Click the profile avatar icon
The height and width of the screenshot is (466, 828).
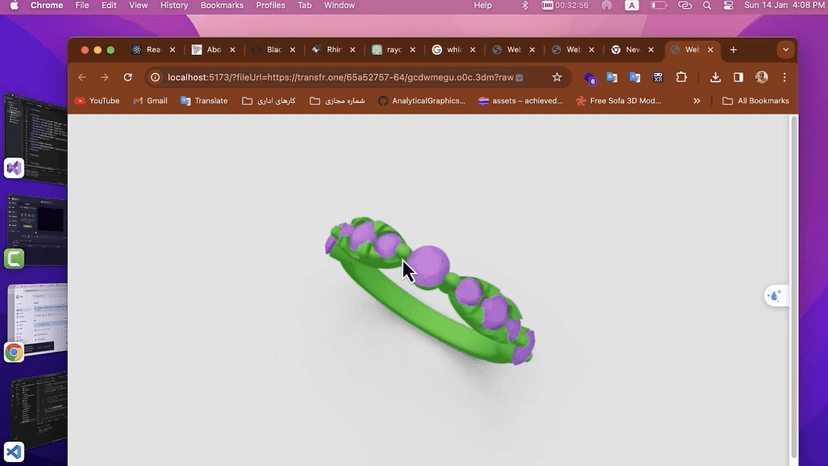coord(761,77)
